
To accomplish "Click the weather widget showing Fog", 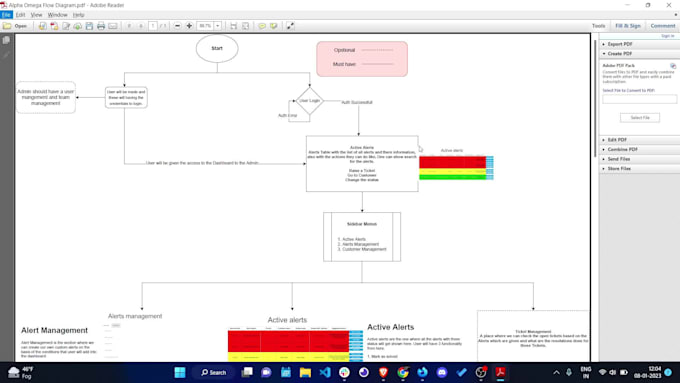I will click(x=21, y=373).
